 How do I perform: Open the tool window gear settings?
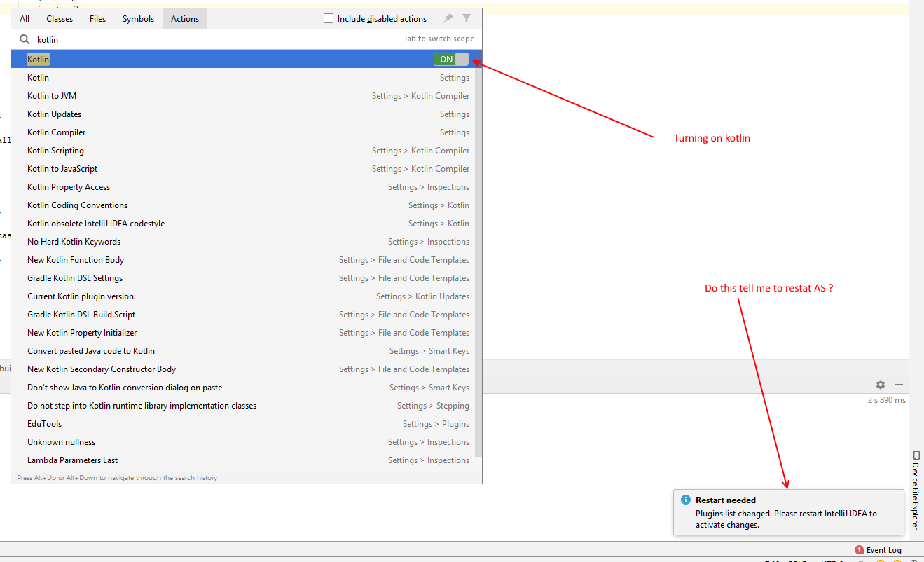[881, 385]
